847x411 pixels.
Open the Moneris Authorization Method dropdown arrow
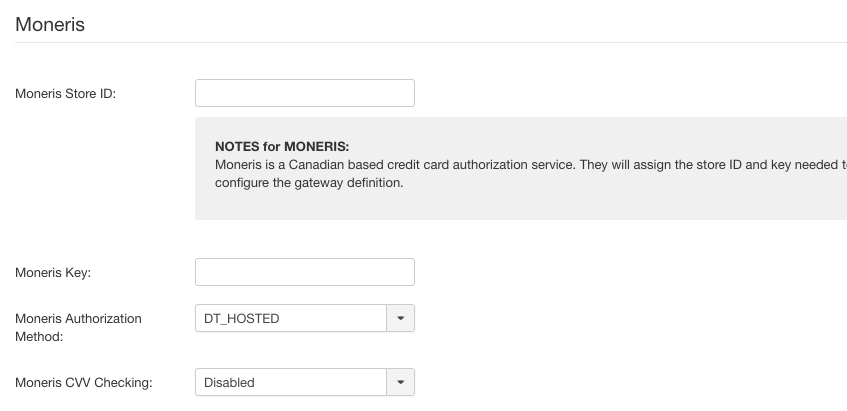click(x=400, y=318)
